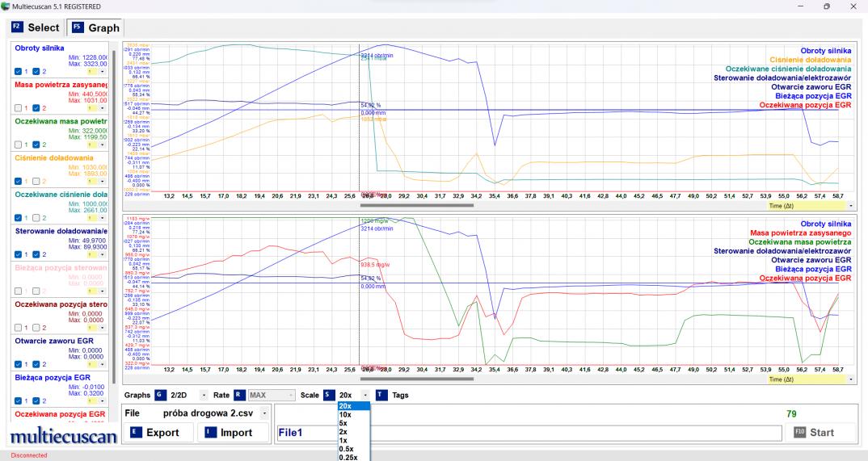The image size is (868, 461).
Task: Click the F2 key icon beside Select
Action: (17, 27)
